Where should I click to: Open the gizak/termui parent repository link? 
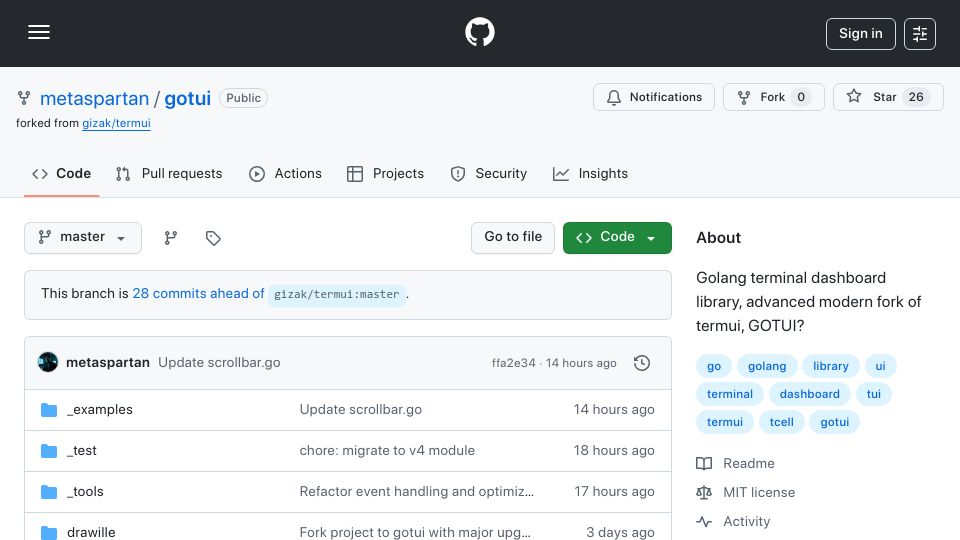coord(116,123)
